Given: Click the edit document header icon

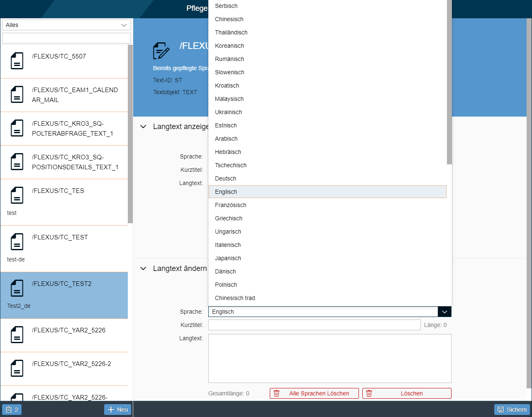Looking at the screenshot, I should [161, 51].
